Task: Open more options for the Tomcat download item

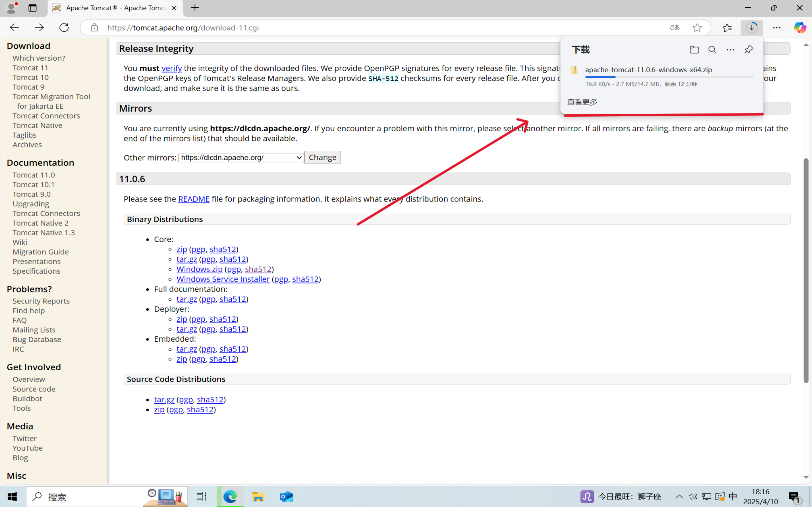Action: pyautogui.click(x=731, y=49)
